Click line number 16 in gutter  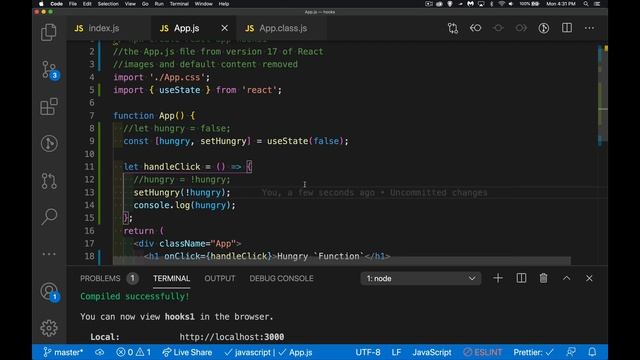[x=89, y=231]
